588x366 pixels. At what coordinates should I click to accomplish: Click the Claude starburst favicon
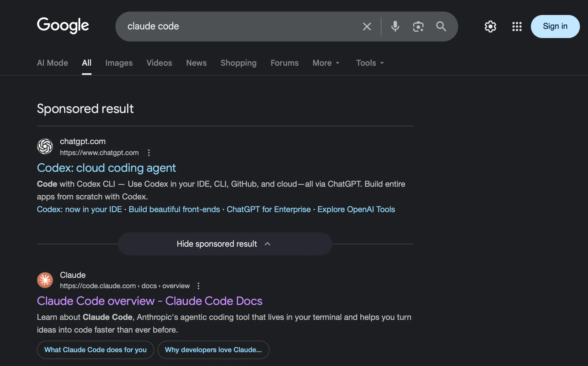click(x=45, y=280)
